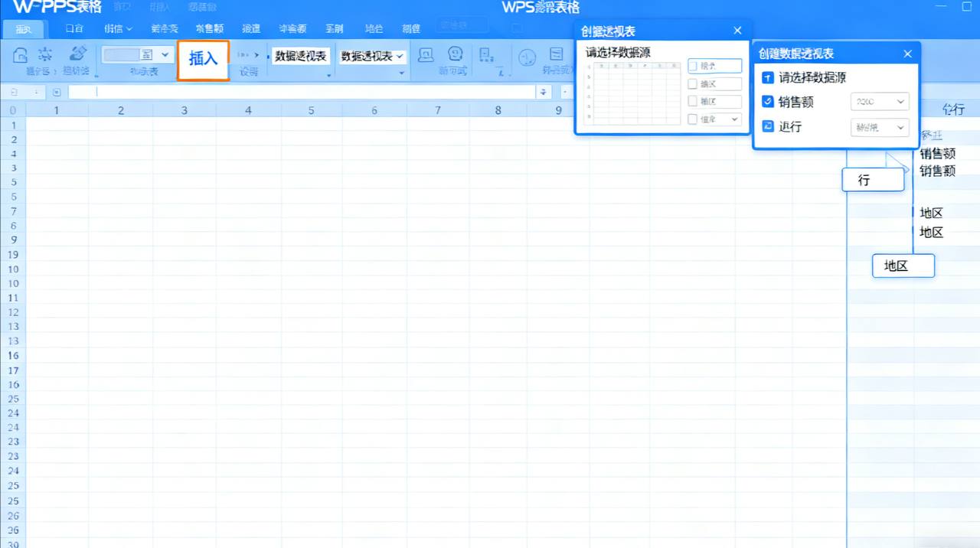Viewport: 980px width, 548px height.
Task: Open the 销售额 ribbon tab
Action: click(209, 28)
